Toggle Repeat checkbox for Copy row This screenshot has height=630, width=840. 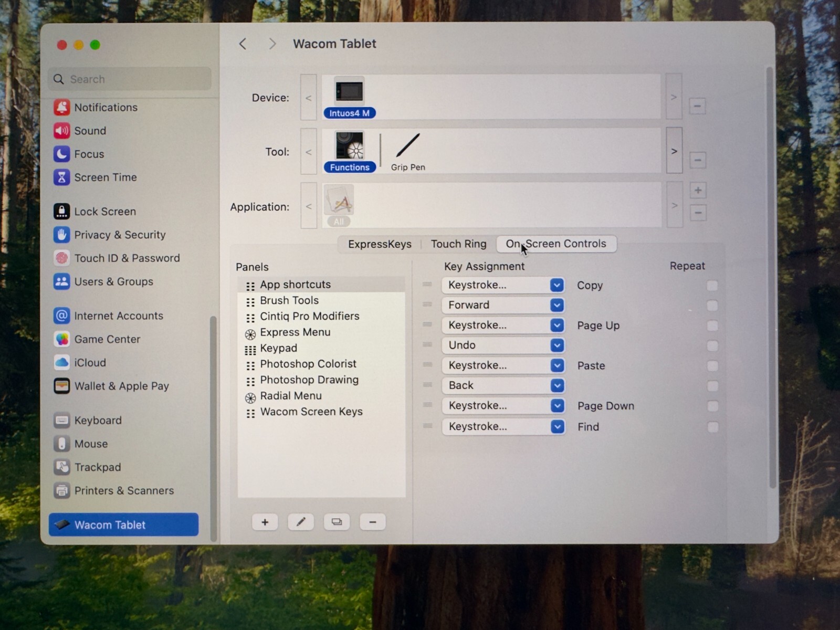click(712, 286)
